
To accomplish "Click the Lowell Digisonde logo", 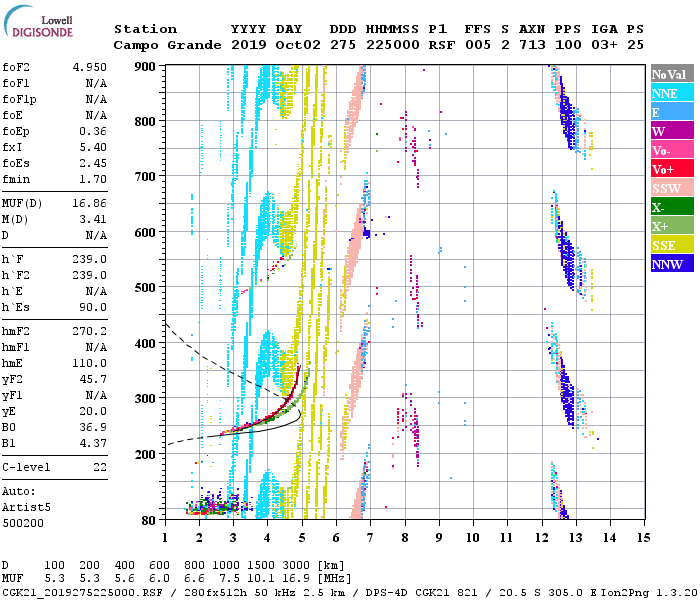I will pyautogui.click(x=38, y=21).
